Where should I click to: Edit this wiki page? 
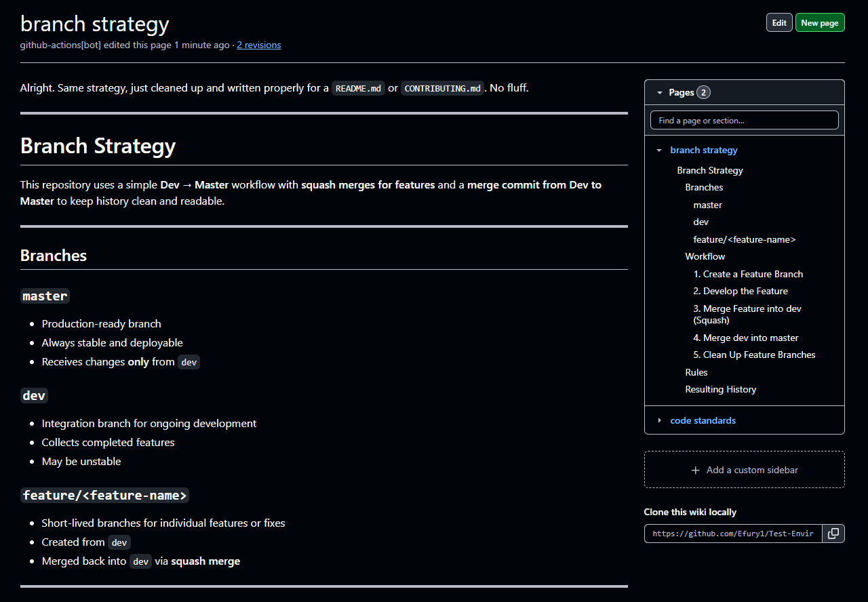(779, 23)
